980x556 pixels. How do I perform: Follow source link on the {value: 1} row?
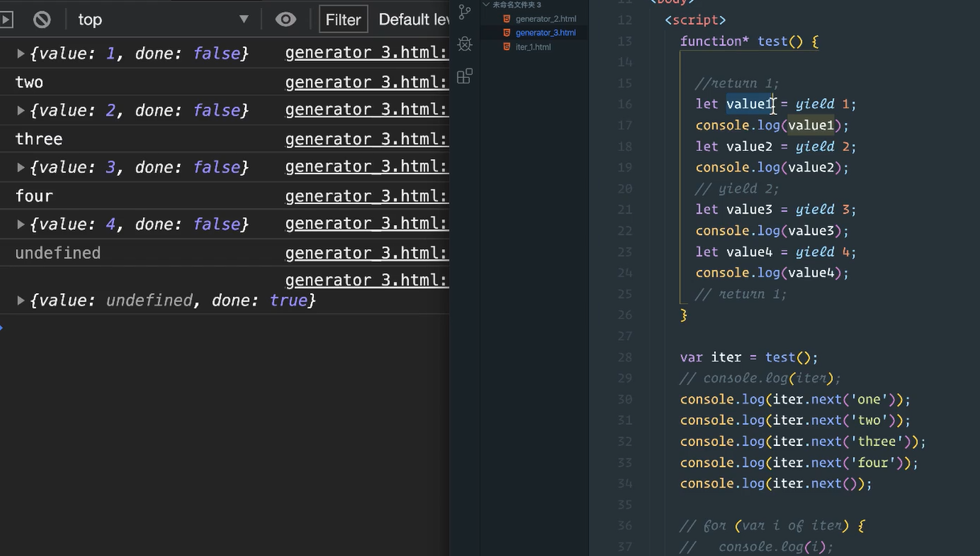[x=367, y=53]
